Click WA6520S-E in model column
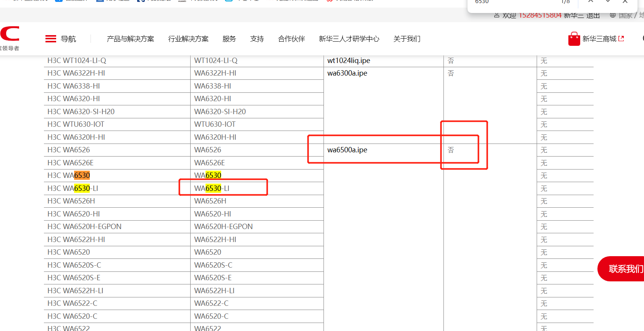This screenshot has height=331, width=644. click(213, 278)
